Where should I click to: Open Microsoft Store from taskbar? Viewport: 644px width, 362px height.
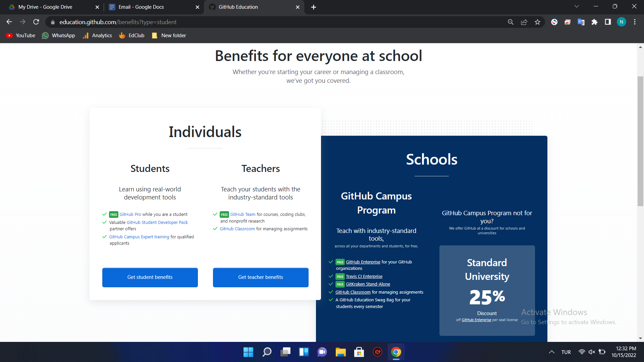tap(359, 352)
